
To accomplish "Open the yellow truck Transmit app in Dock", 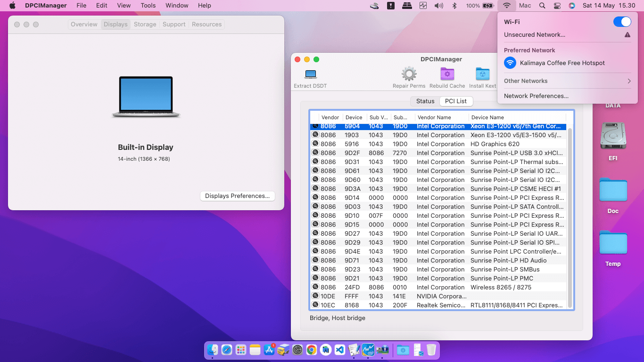I will click(283, 350).
